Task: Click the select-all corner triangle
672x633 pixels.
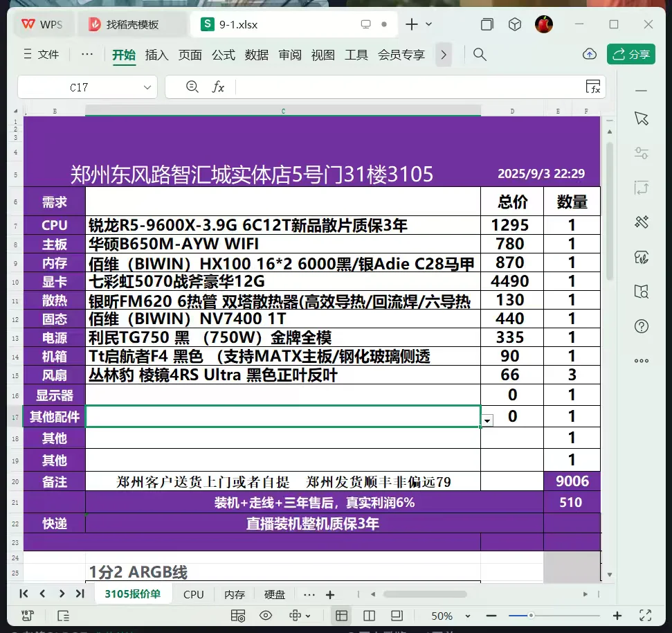Action: pyautogui.click(x=16, y=111)
